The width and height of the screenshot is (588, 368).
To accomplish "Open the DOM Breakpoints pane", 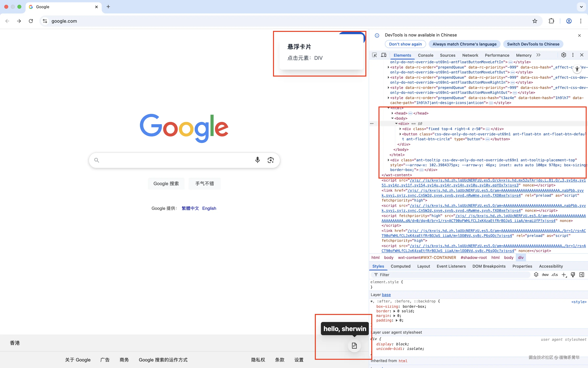I will click(x=489, y=266).
